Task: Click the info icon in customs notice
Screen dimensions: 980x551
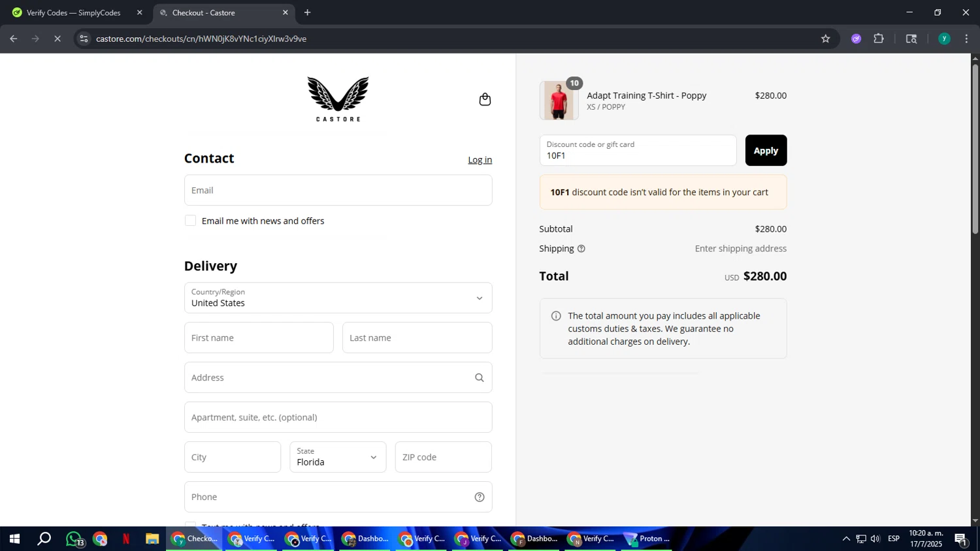Action: coord(556,316)
